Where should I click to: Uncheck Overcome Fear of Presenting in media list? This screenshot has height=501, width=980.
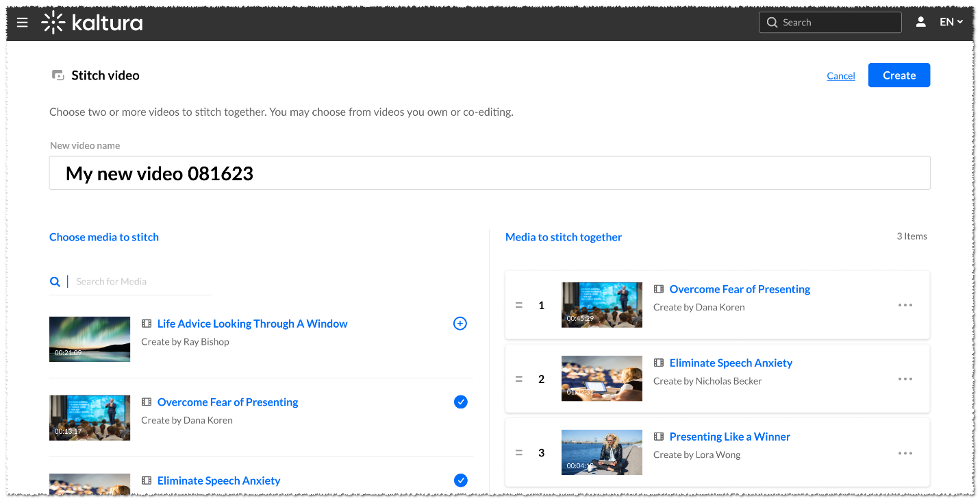(x=461, y=402)
